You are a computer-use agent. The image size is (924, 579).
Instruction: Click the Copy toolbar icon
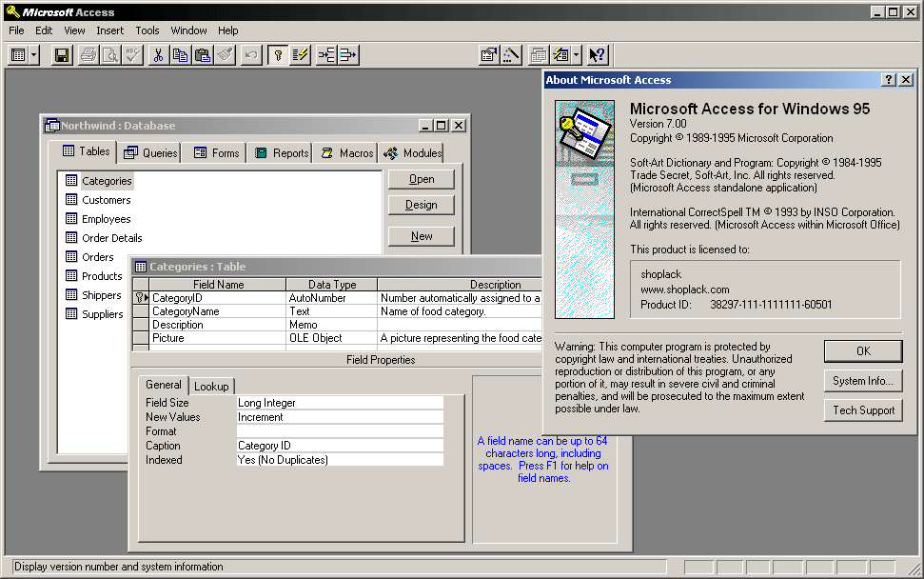[x=180, y=55]
